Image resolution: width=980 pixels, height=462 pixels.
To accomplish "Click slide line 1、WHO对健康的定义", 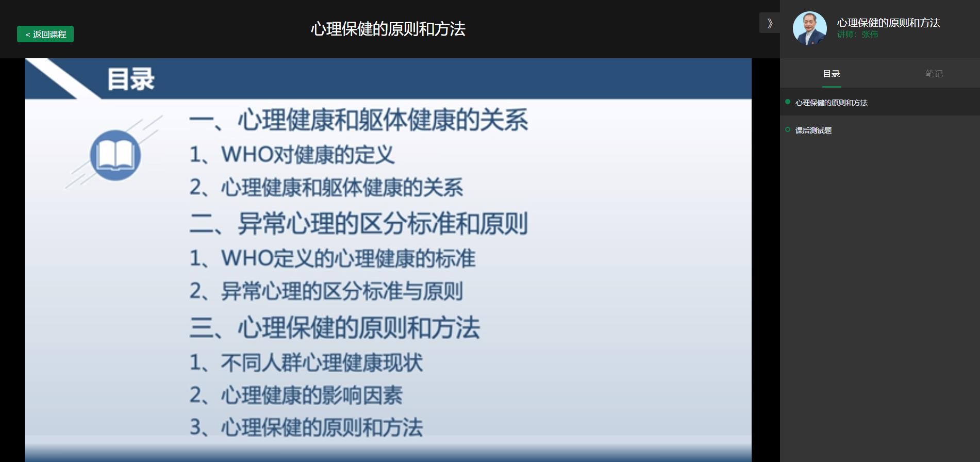I will coord(292,155).
